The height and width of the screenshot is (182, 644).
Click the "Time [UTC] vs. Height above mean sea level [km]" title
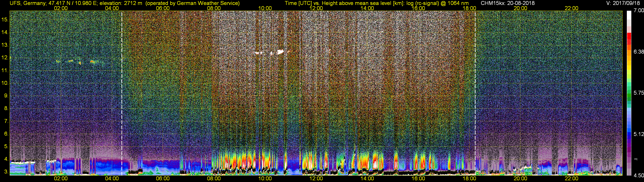[x=345, y=3]
